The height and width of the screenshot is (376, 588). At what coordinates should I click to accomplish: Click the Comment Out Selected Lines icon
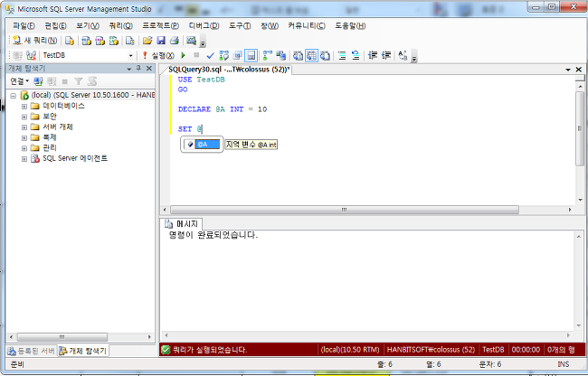pos(342,56)
